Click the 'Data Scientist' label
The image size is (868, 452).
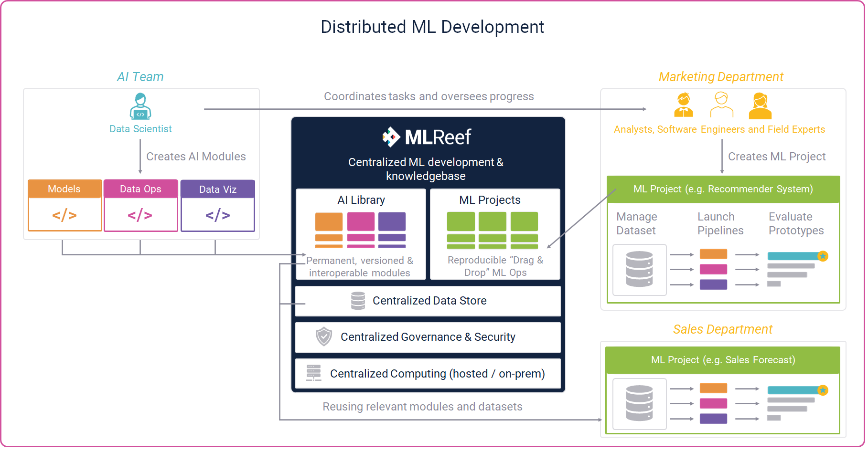click(x=140, y=129)
